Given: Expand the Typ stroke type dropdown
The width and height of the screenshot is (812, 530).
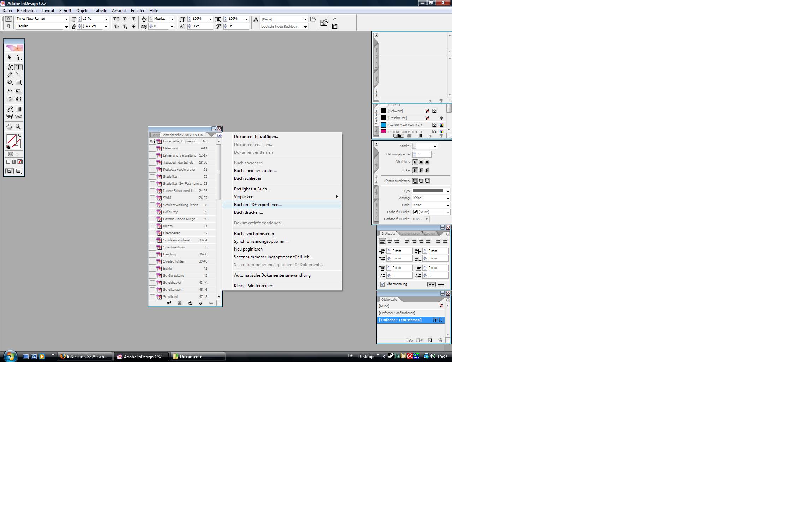Looking at the screenshot, I should coord(448,191).
